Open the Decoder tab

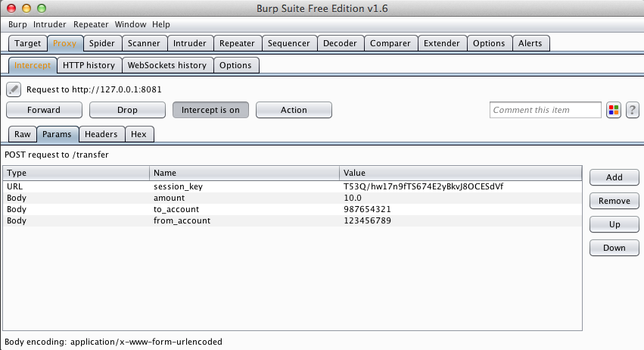point(340,43)
